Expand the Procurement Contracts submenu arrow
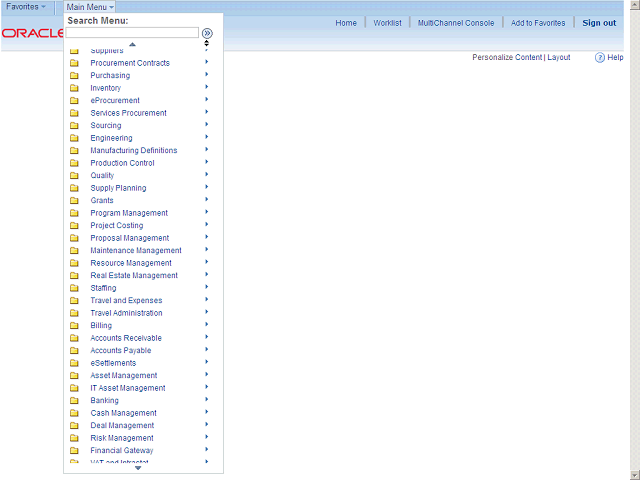 pyautogui.click(x=207, y=62)
